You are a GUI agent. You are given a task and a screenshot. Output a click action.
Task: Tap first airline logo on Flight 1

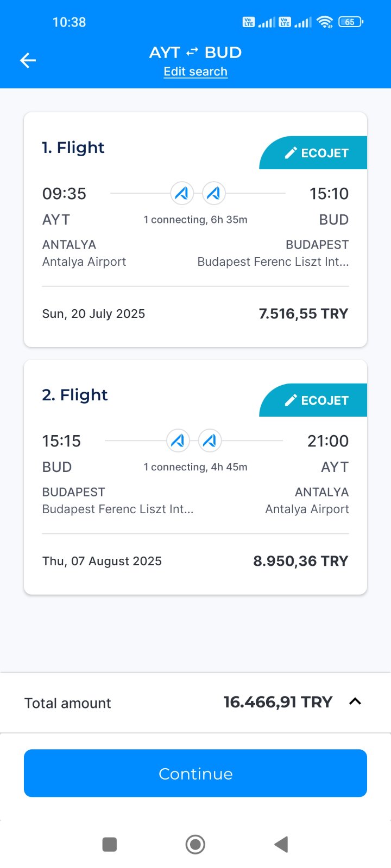pyautogui.click(x=182, y=193)
